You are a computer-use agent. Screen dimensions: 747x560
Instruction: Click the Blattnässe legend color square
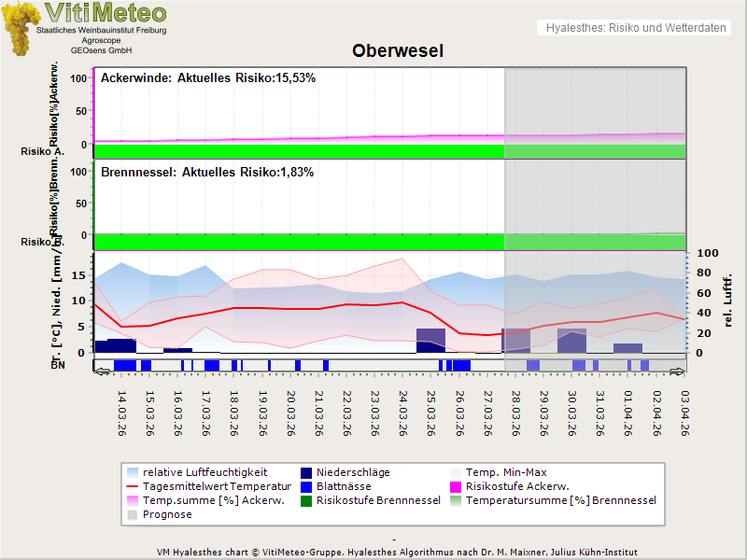[307, 486]
